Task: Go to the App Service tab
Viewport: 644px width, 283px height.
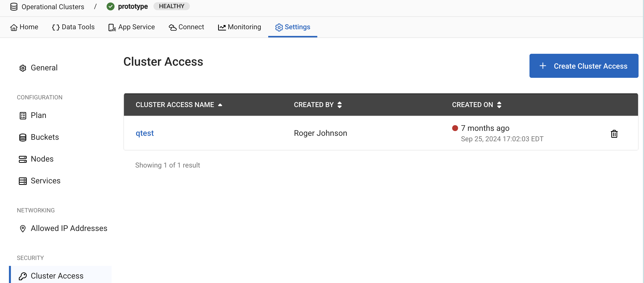Action: pyautogui.click(x=131, y=27)
